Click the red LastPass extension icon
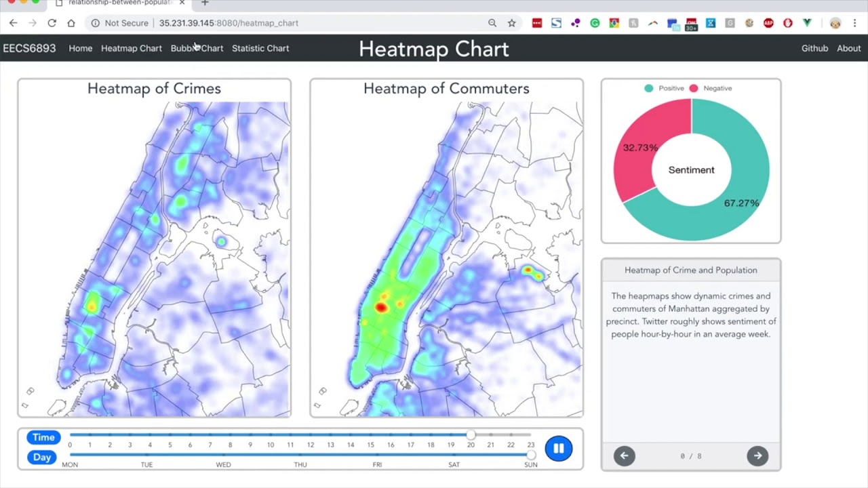 (x=537, y=23)
